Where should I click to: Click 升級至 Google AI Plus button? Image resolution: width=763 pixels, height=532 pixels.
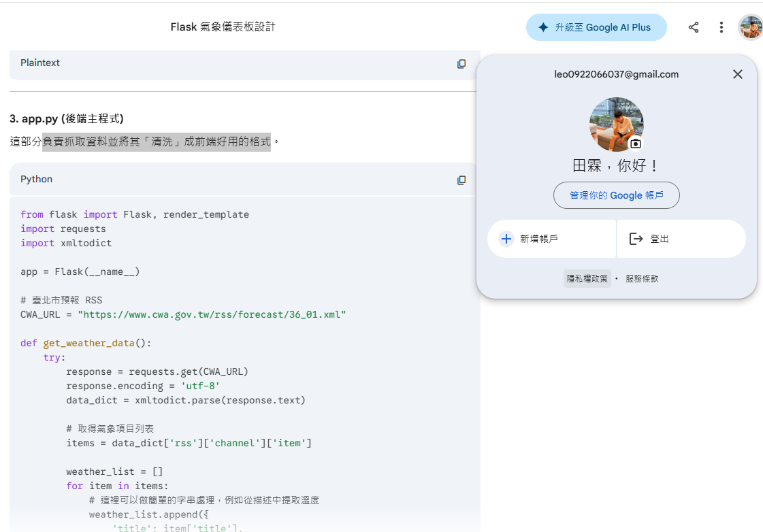pyautogui.click(x=596, y=27)
